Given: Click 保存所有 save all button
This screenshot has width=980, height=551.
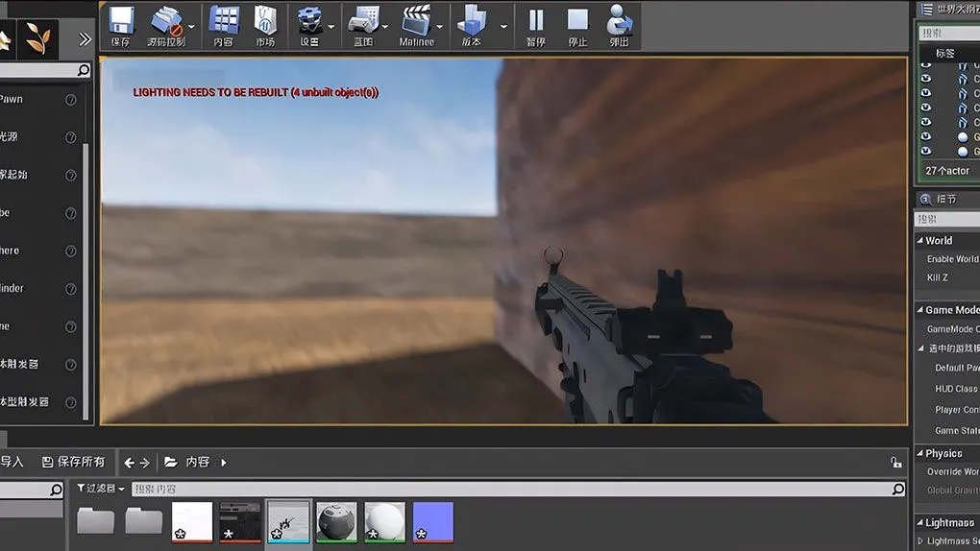Looking at the screenshot, I should tap(74, 463).
